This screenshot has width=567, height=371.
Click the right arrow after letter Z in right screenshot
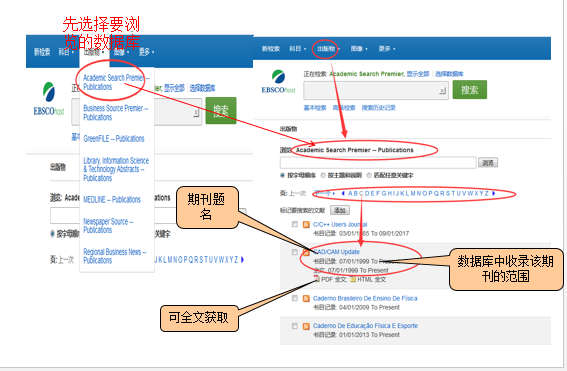(494, 193)
